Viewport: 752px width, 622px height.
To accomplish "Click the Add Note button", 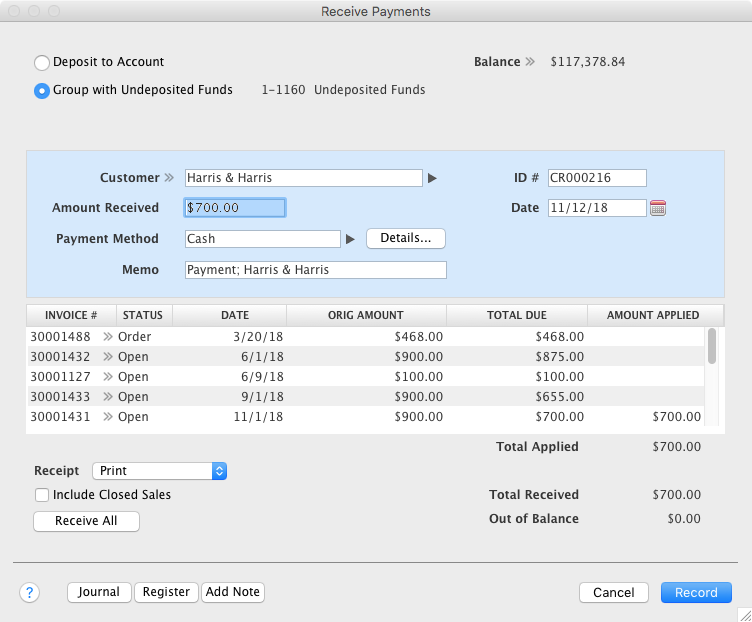I will pos(233,592).
